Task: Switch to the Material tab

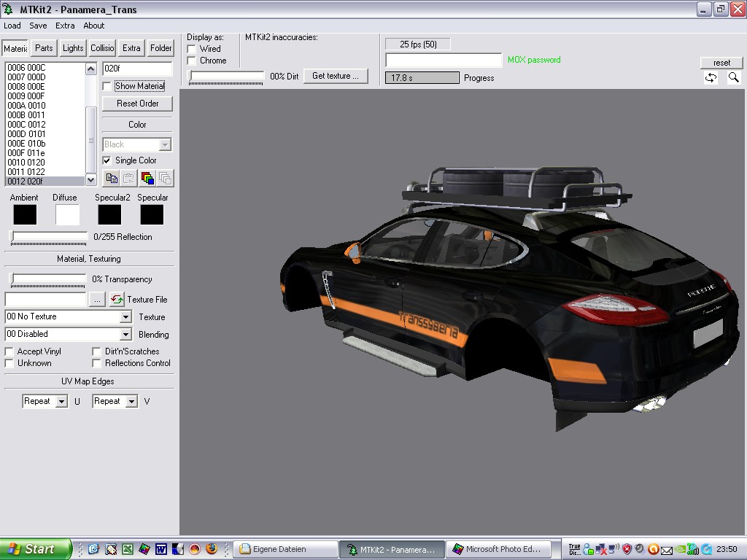Action: point(15,48)
